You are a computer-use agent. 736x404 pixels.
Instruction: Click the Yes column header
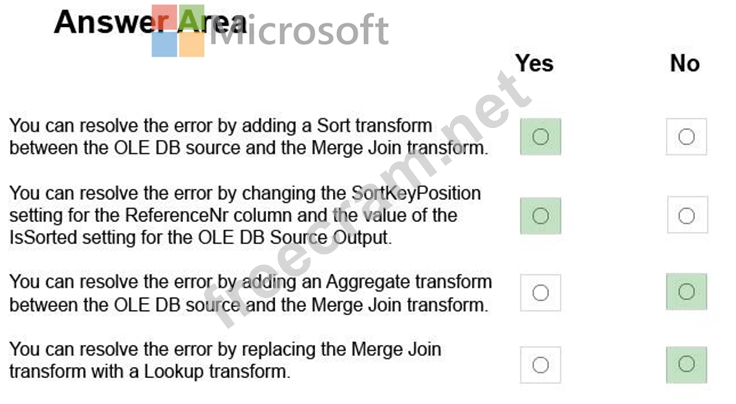[534, 63]
